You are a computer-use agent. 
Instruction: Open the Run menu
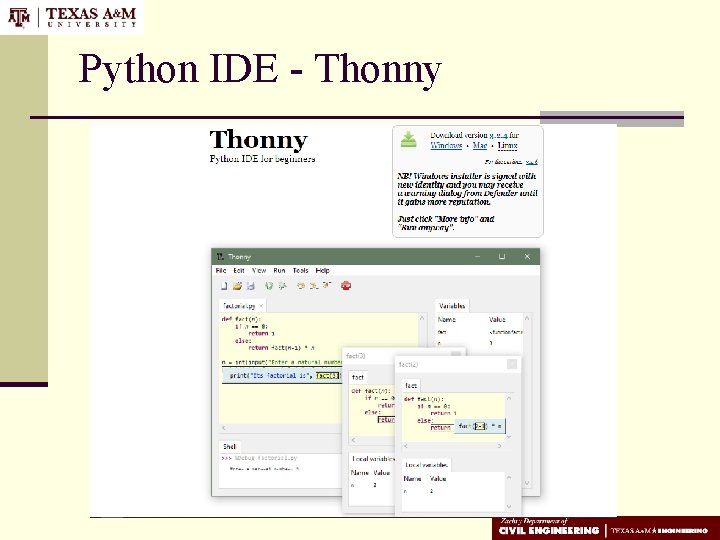[x=279, y=270]
